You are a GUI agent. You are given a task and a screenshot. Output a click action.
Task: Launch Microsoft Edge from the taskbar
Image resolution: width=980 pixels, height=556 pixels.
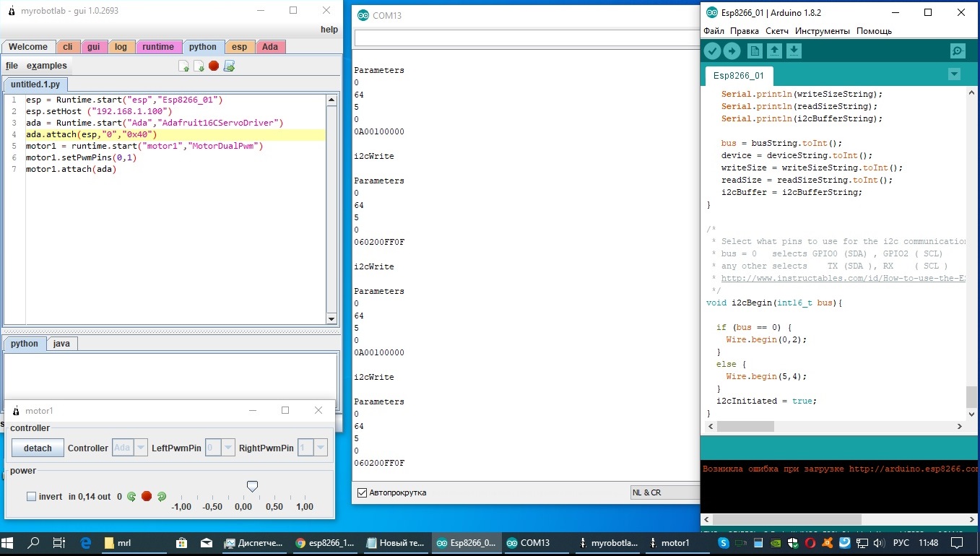[x=85, y=543]
